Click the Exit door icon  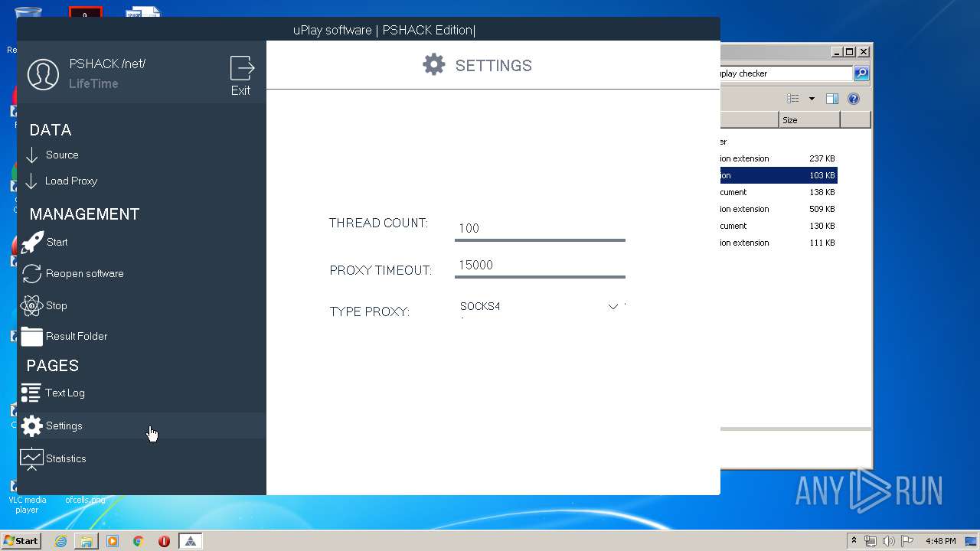coord(242,68)
